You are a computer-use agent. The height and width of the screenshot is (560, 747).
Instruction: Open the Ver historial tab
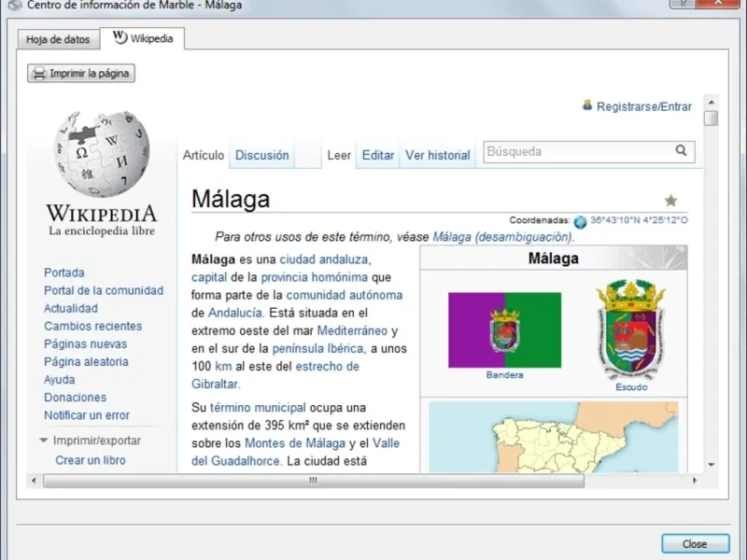tap(438, 155)
